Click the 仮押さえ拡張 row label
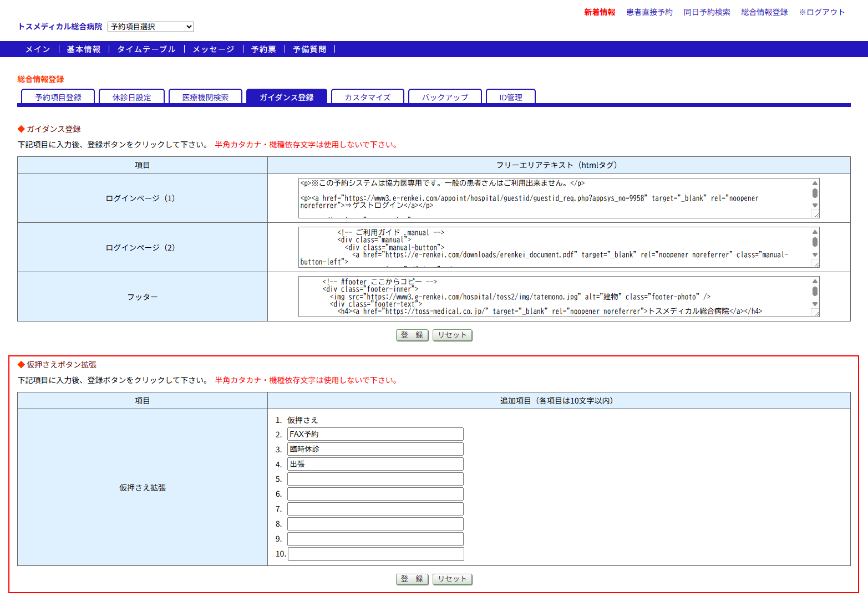This screenshot has height=597, width=868. click(143, 488)
